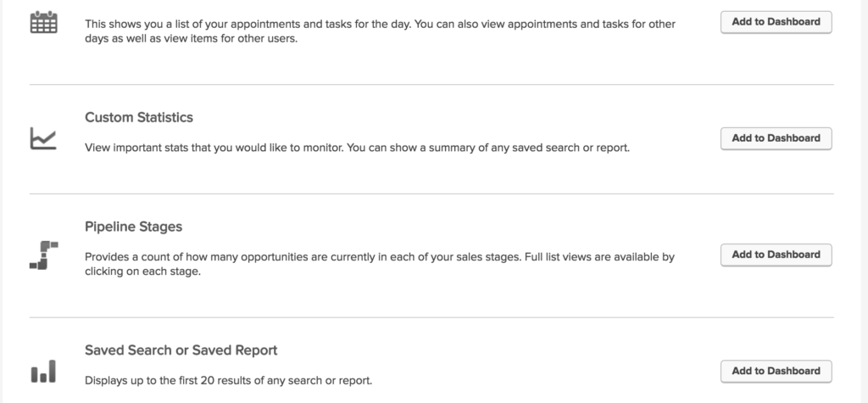Click the Custom Statistics line chart icon
868x403 pixels.
tap(43, 138)
